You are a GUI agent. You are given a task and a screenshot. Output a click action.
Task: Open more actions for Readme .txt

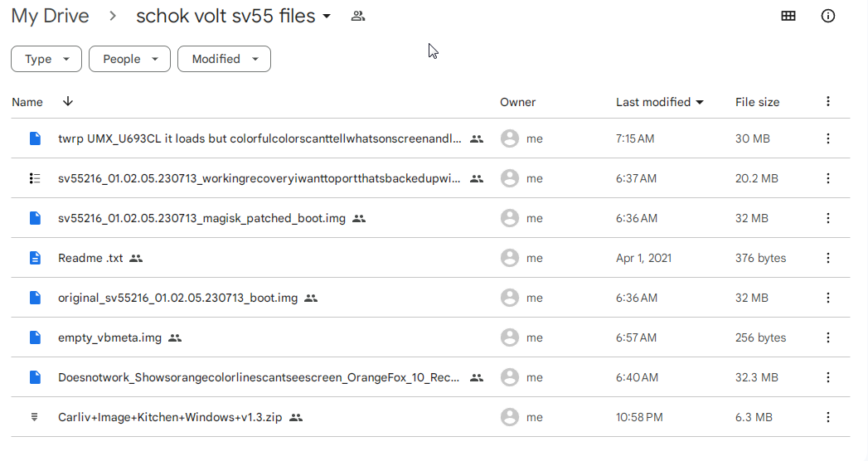(828, 258)
